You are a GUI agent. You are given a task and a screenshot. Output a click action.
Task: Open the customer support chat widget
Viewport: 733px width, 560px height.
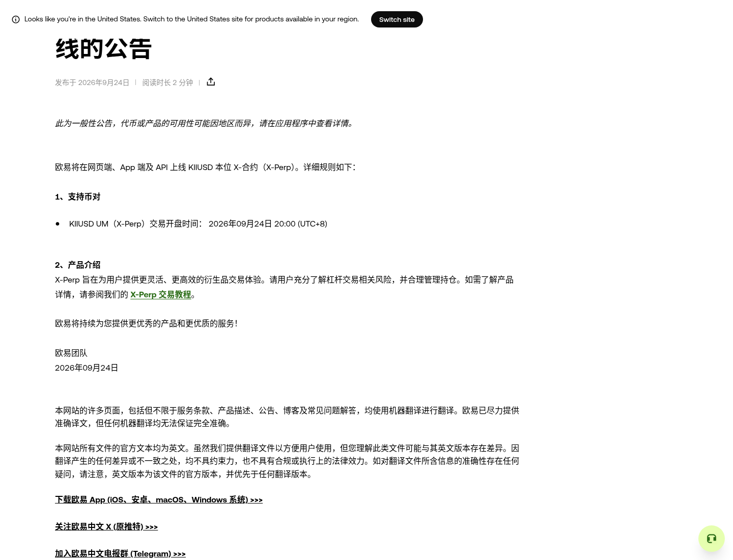(711, 539)
